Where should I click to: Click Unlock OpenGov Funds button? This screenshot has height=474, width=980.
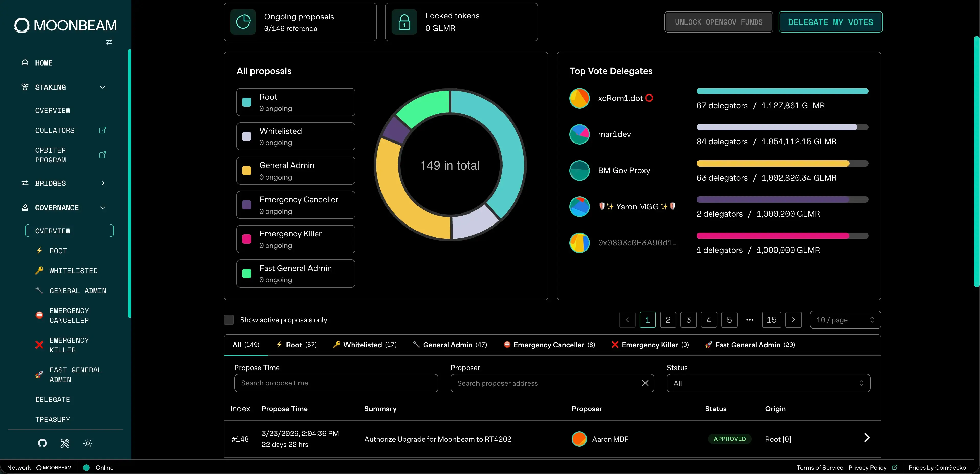(719, 22)
